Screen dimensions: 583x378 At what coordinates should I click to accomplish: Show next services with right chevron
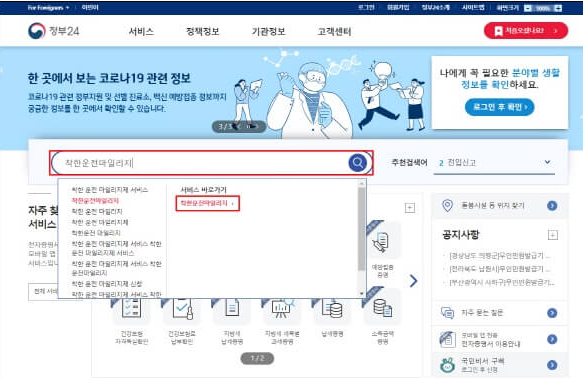[x=413, y=281]
